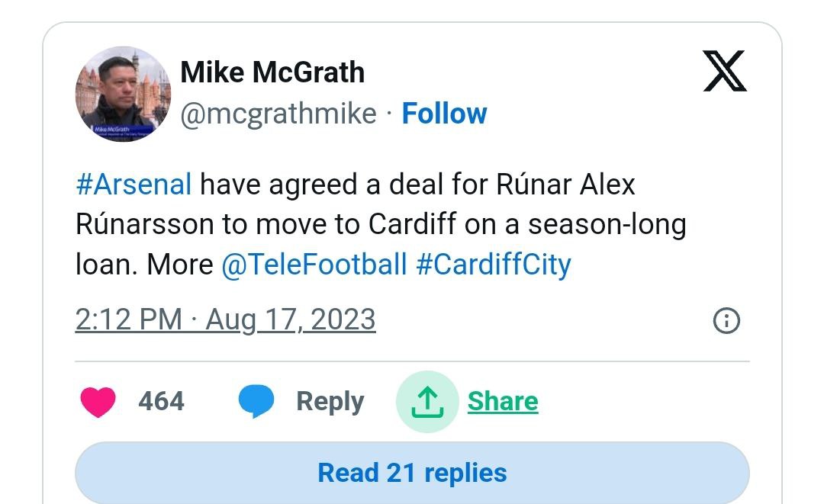
Task: Click the pink heart like icon
Action: coord(98,402)
